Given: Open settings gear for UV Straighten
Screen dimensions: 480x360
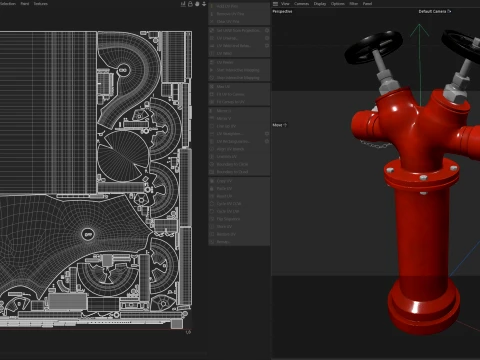Looking at the screenshot, I should (x=267, y=134).
